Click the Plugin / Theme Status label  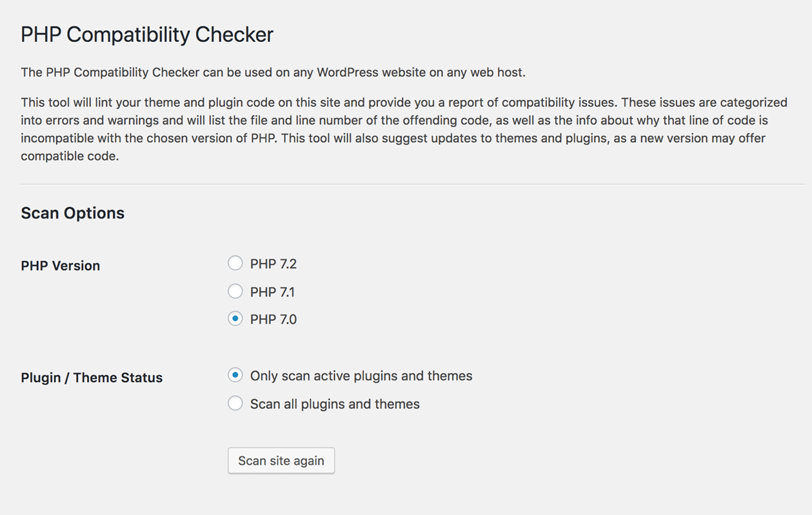click(92, 378)
